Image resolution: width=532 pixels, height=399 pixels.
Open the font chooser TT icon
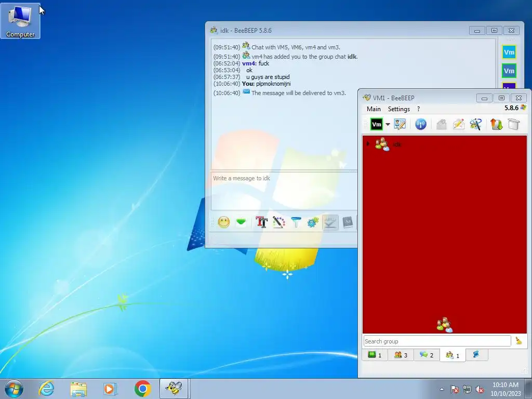pyautogui.click(x=262, y=222)
